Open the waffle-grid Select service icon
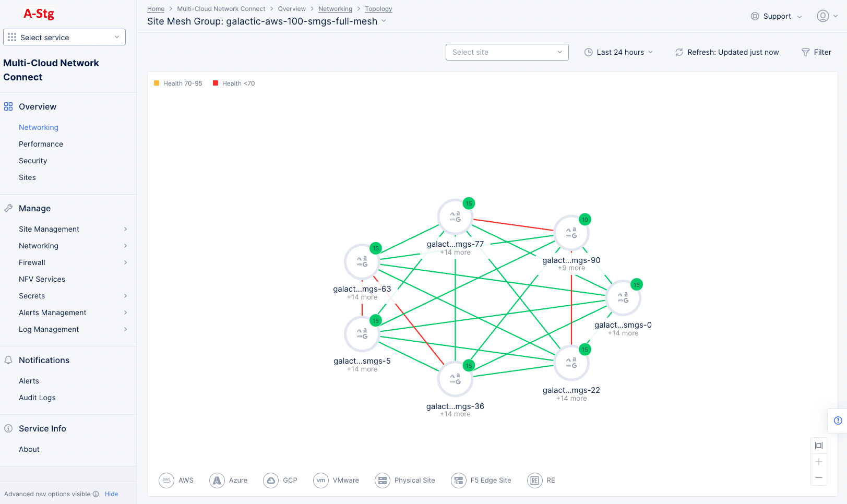 [11, 37]
